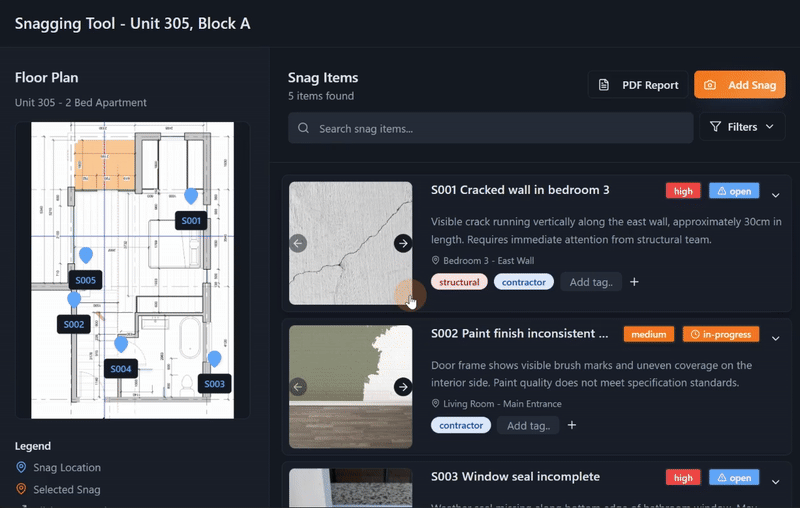Click the 5 items found text
The image size is (800, 508).
(x=321, y=96)
